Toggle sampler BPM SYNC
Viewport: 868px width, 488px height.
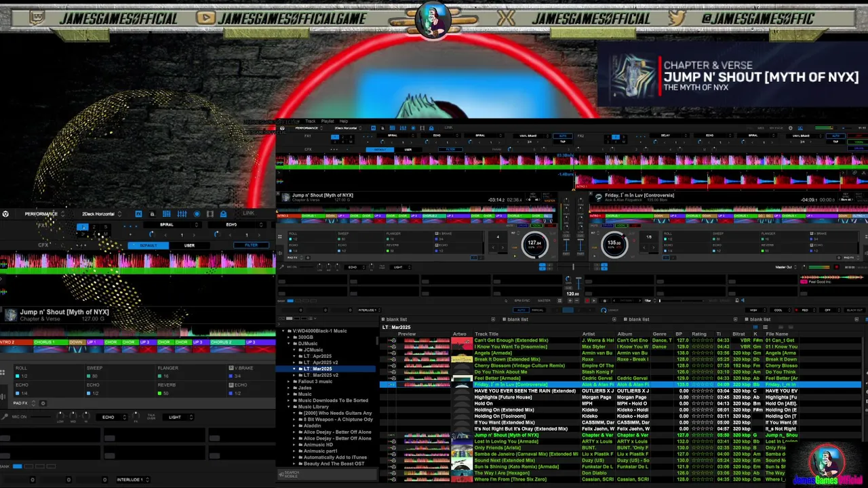522,301
